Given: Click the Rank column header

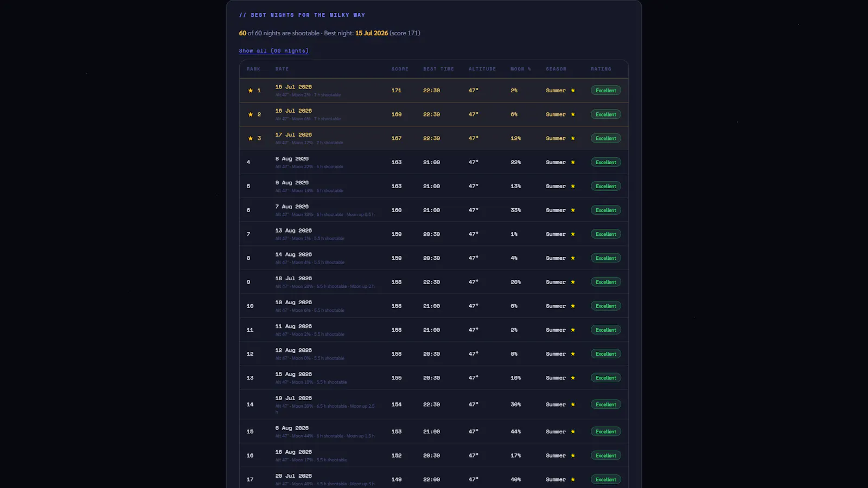Looking at the screenshot, I should 253,69.
